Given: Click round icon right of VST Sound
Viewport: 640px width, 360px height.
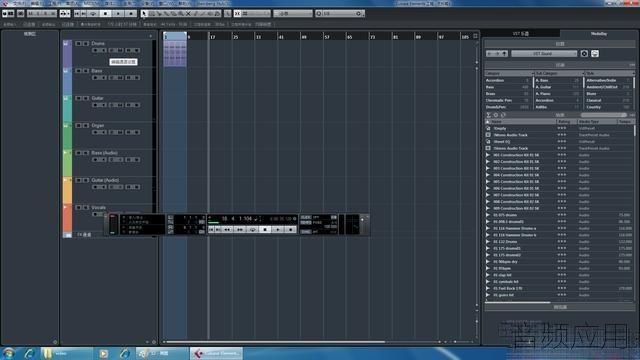Looking at the screenshot, I should coord(584,53).
